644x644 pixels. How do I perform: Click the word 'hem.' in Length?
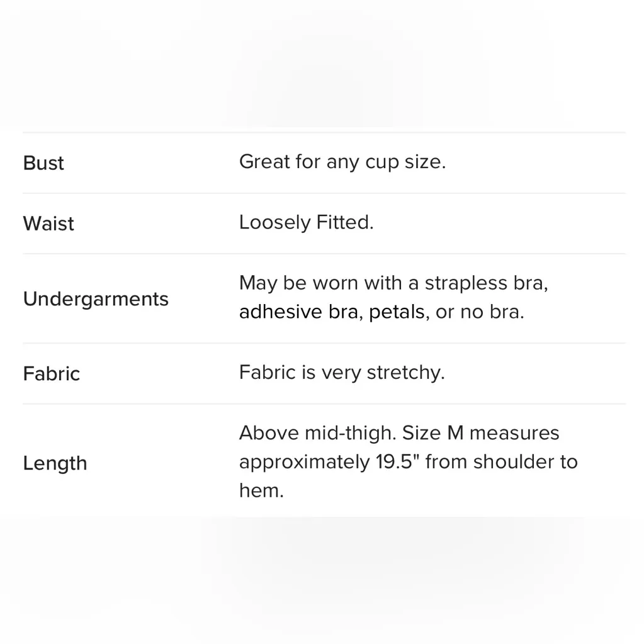(261, 490)
